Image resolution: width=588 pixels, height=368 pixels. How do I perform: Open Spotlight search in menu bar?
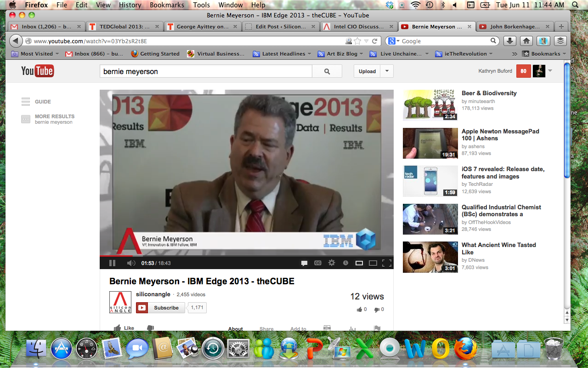(x=576, y=5)
